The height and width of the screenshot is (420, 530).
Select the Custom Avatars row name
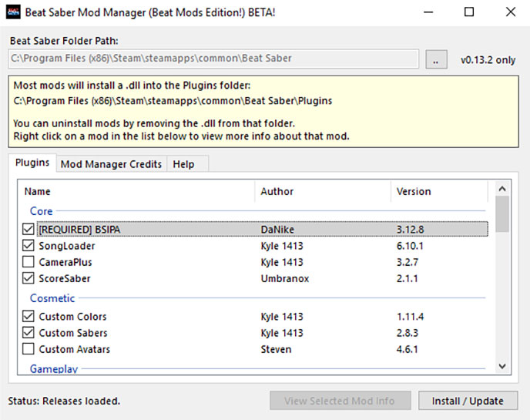[x=75, y=349]
